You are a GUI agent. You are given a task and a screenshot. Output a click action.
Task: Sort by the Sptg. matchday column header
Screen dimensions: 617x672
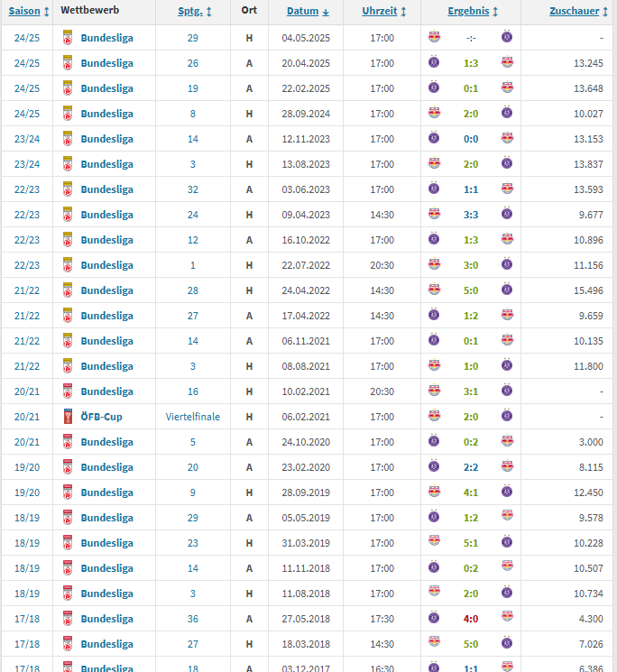(190, 12)
